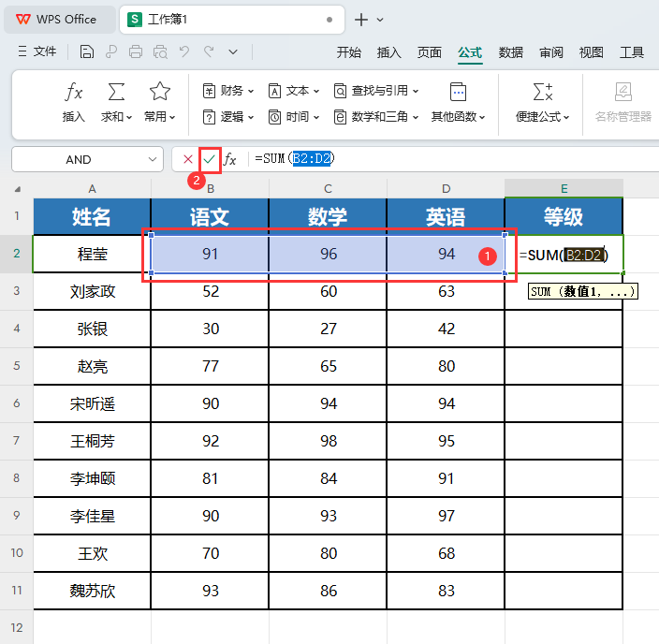Click the cell containing 张银
This screenshot has width=659, height=644.
tap(92, 329)
